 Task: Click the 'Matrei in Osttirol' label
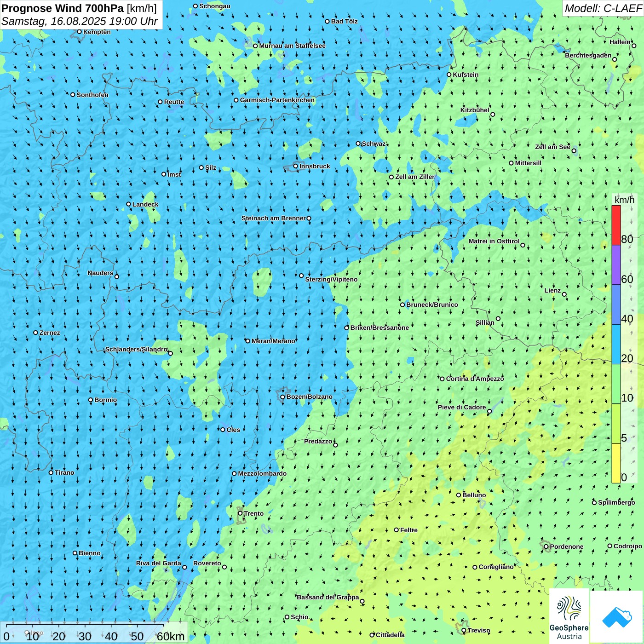494,241
